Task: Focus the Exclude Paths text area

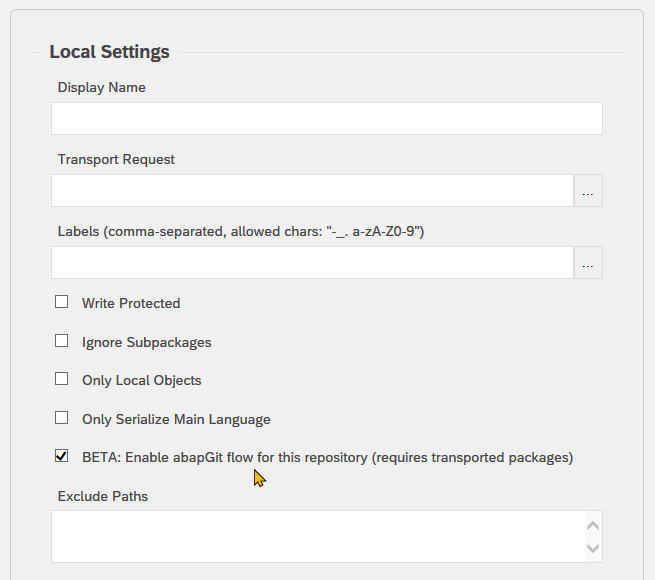Action: [318, 537]
